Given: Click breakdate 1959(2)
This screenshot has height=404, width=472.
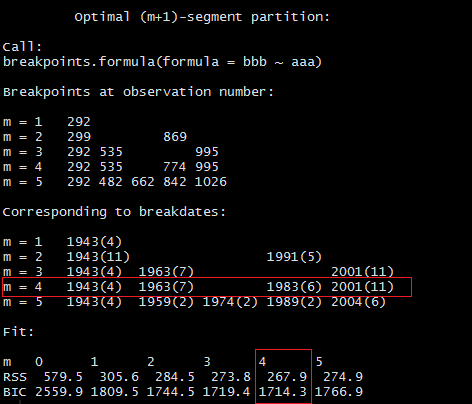Looking at the screenshot, I should [x=166, y=302].
